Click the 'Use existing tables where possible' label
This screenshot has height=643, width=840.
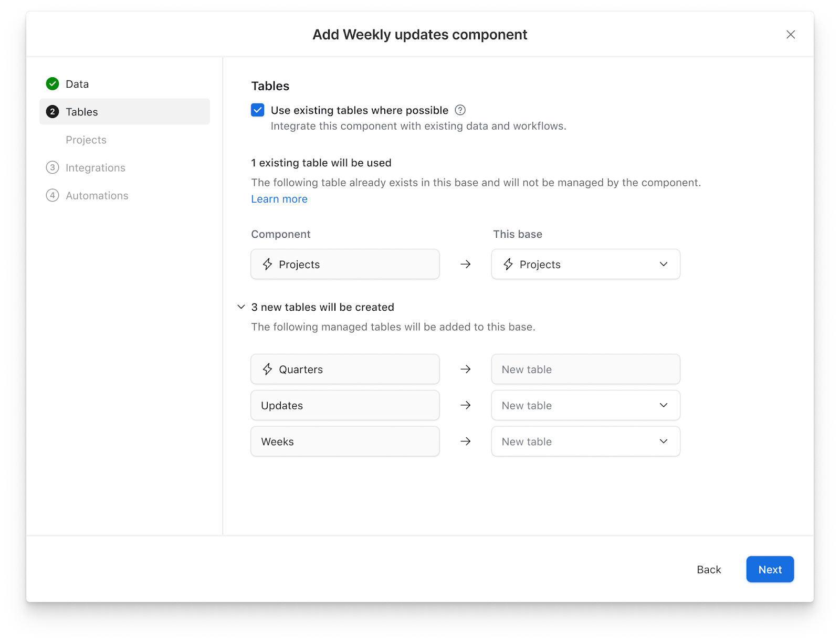coord(360,110)
